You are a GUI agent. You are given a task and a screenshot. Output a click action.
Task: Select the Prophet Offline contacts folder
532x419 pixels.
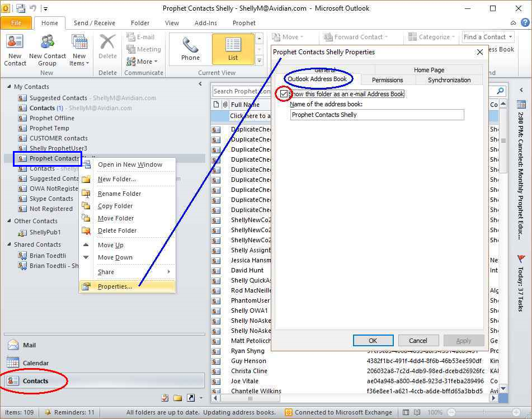point(52,118)
